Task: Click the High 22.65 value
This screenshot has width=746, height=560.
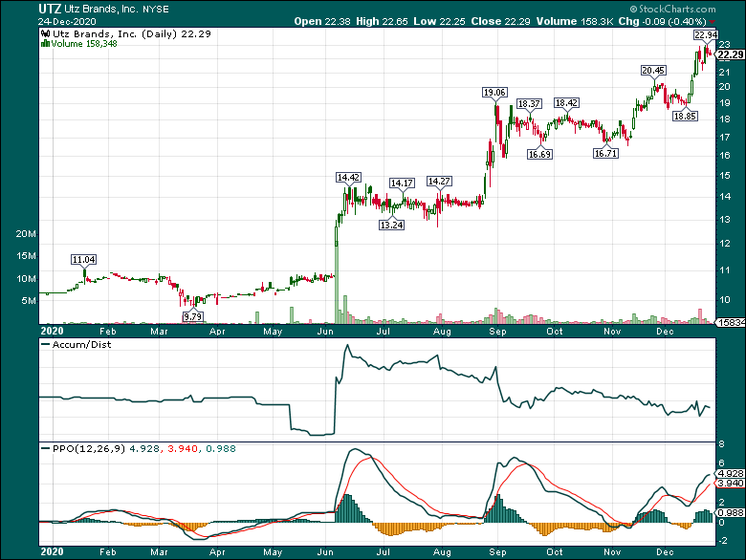Action: pos(382,21)
